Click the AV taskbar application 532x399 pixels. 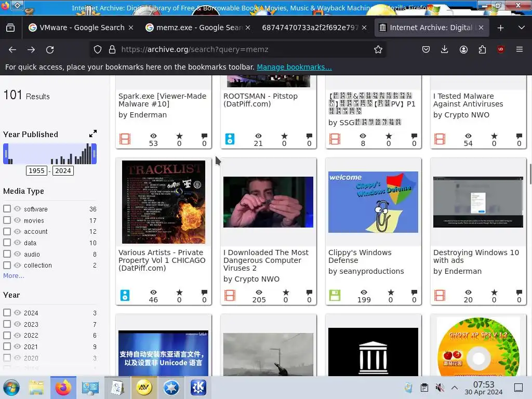pyautogui.click(x=144, y=388)
